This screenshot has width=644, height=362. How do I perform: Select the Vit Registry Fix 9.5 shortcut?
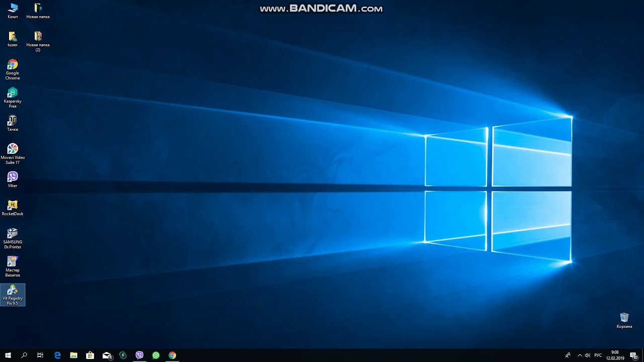coord(13,295)
